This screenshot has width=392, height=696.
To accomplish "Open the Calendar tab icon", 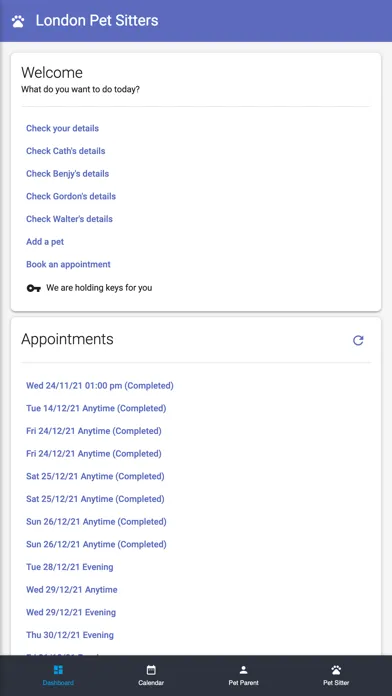I will pyautogui.click(x=151, y=669).
